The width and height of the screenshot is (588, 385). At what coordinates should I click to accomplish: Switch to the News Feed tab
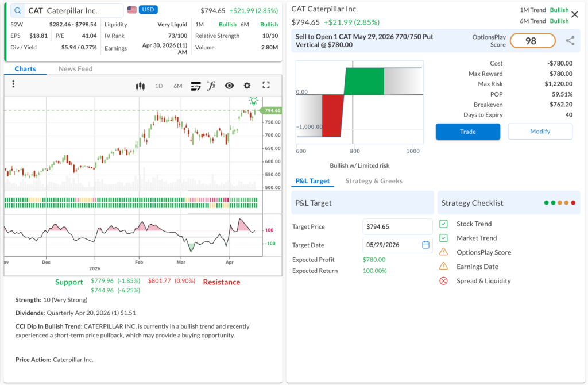pyautogui.click(x=75, y=69)
